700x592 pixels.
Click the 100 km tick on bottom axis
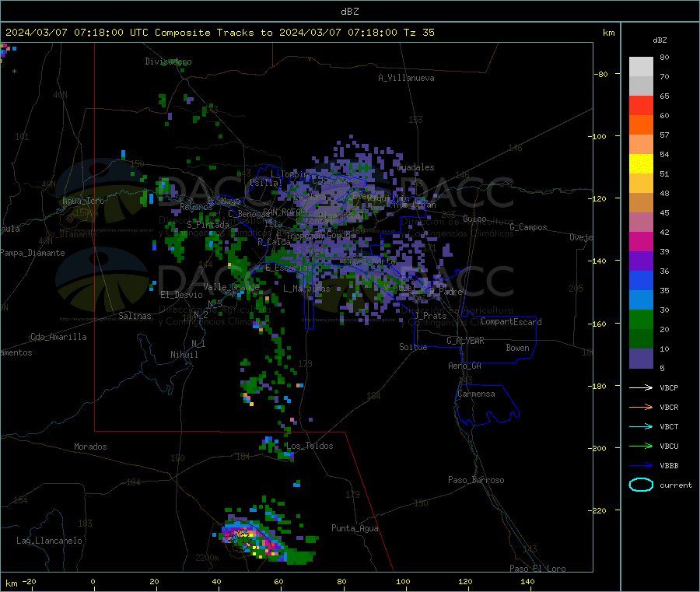[403, 581]
